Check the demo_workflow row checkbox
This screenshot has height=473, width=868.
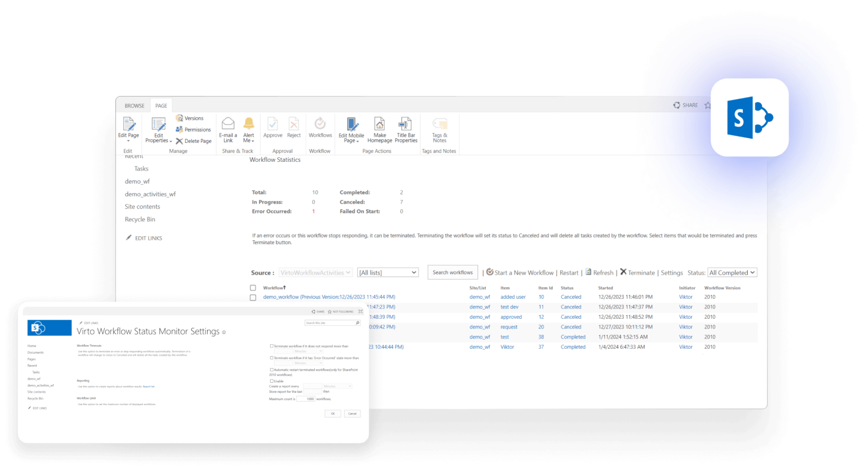click(x=252, y=297)
